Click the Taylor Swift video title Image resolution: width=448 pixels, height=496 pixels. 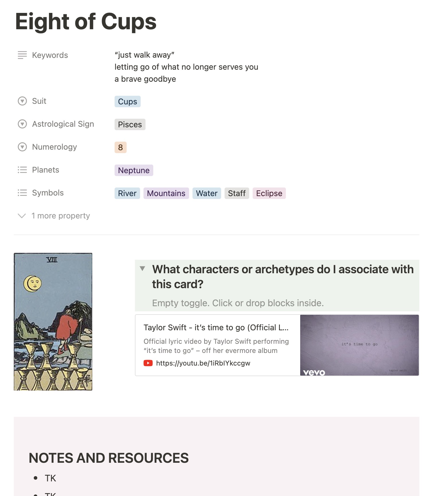[216, 327]
